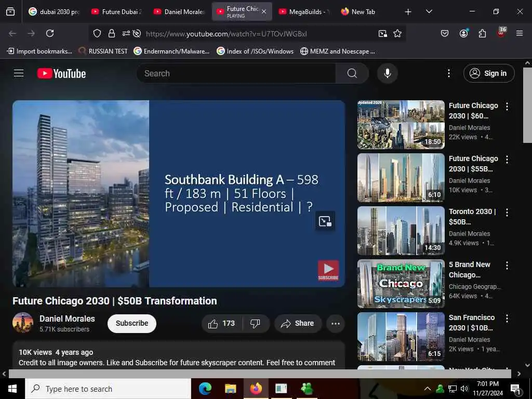Open the Windows Start menu
Viewport: 532px width, 399px height.
(12, 389)
